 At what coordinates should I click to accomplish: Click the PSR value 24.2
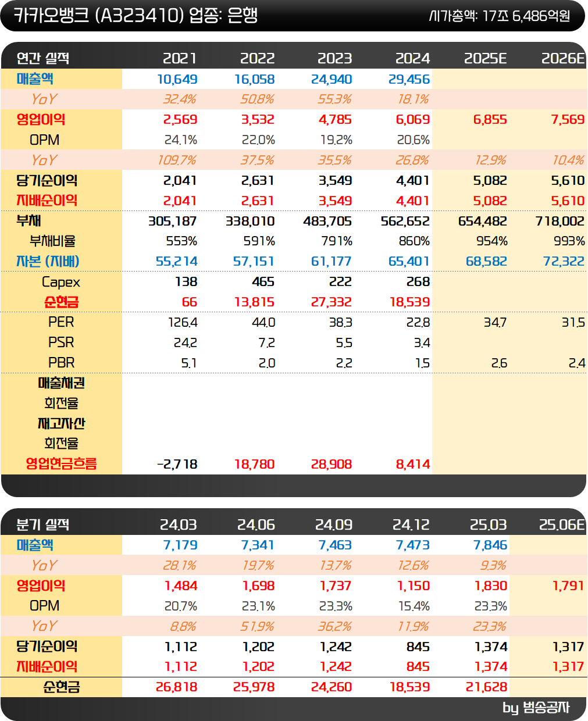(186, 343)
